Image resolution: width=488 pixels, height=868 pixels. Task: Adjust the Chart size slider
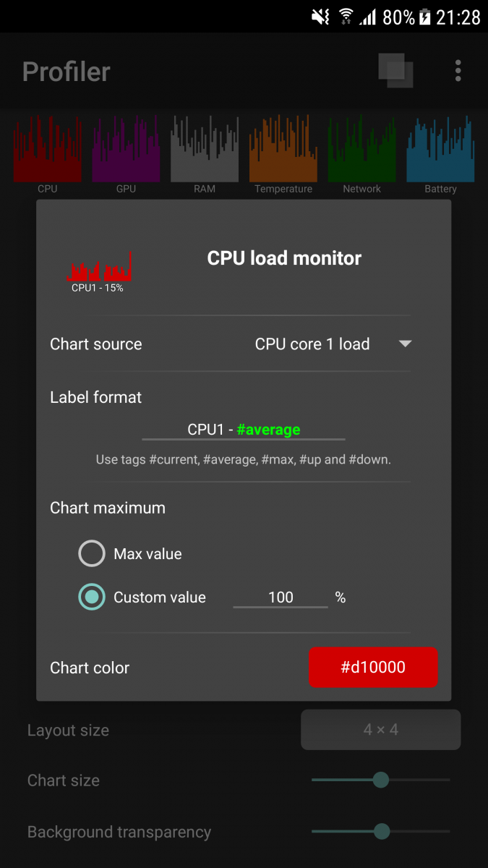(380, 780)
